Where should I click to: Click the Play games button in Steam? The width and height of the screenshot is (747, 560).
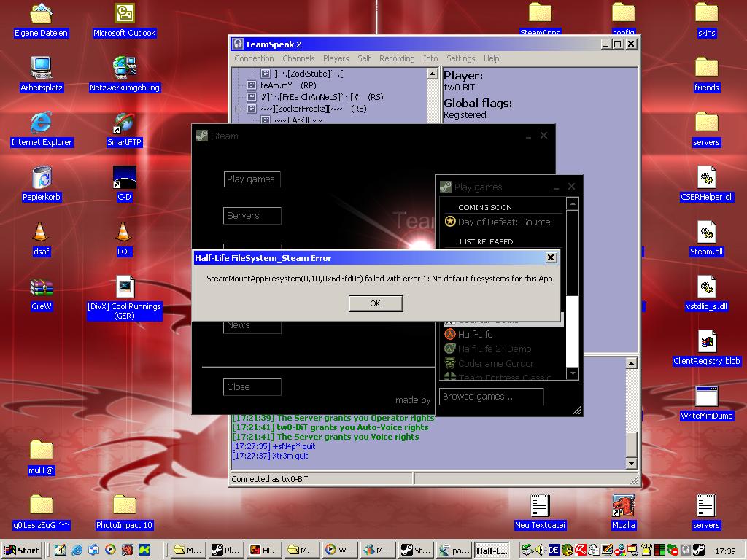coord(252,179)
